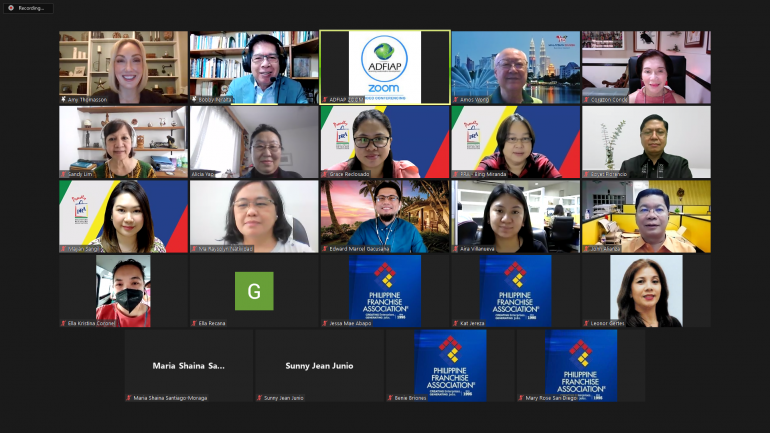Select Alicia Yap's video tile

[254, 142]
